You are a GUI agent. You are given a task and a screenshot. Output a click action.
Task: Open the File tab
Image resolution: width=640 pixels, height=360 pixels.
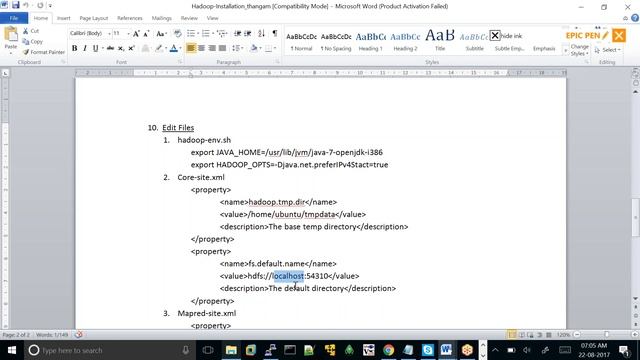[14, 18]
